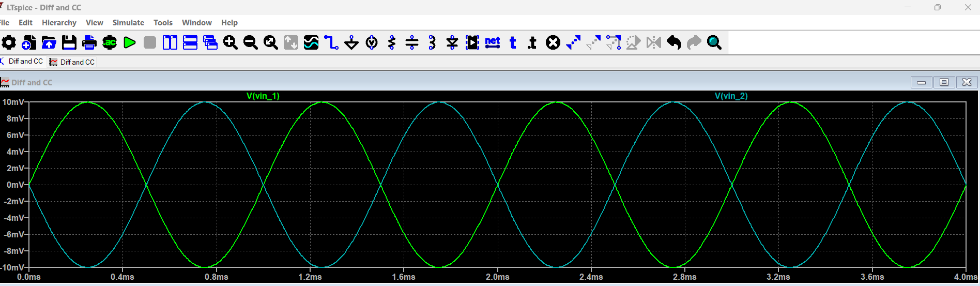Open the Window menu
This screenshot has height=286, width=980.
pos(197,23)
